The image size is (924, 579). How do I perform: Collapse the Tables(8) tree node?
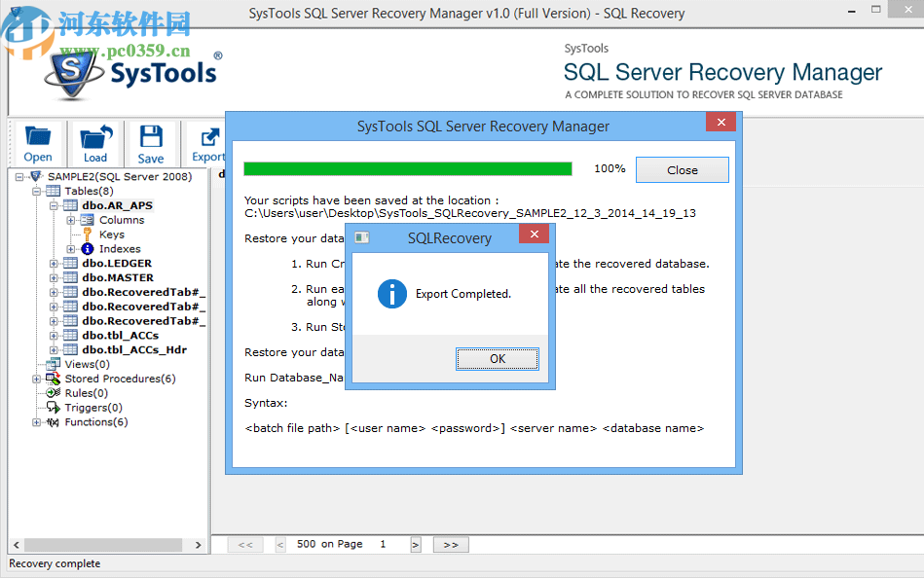[x=34, y=191]
